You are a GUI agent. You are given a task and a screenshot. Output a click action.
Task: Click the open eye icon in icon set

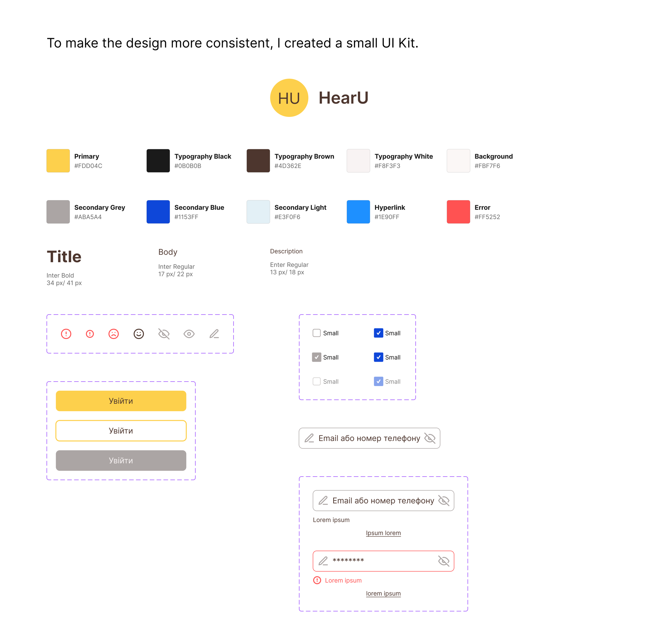pyautogui.click(x=189, y=334)
